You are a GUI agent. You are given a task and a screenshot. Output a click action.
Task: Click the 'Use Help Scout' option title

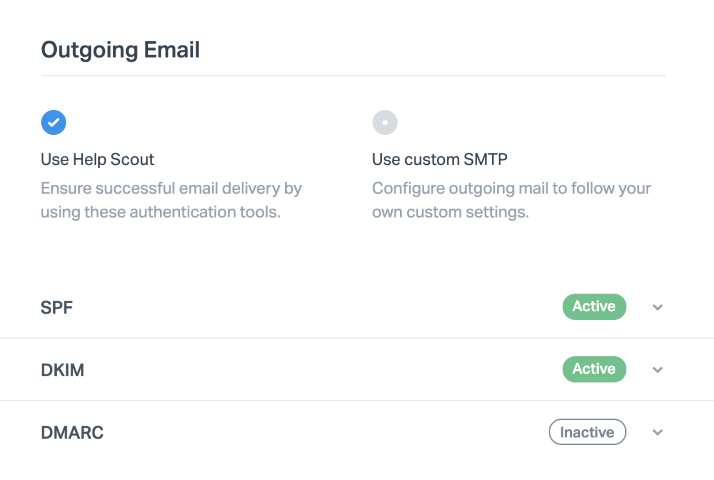coord(97,159)
